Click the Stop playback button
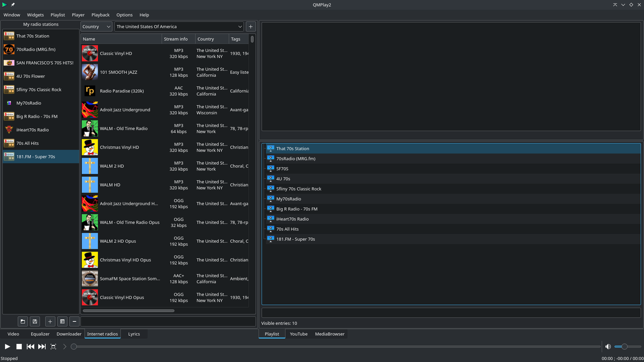This screenshot has width=644, height=362. 19,346
